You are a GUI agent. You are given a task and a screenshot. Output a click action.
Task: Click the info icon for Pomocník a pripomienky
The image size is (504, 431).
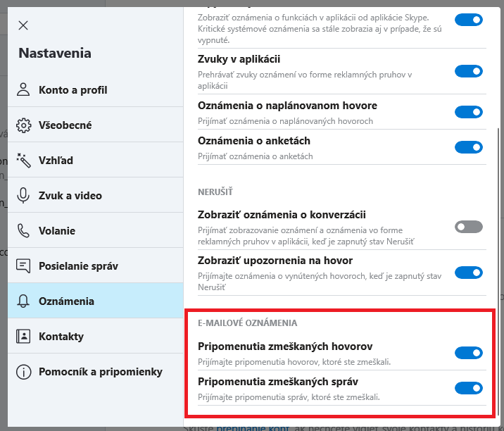pyautogui.click(x=23, y=372)
